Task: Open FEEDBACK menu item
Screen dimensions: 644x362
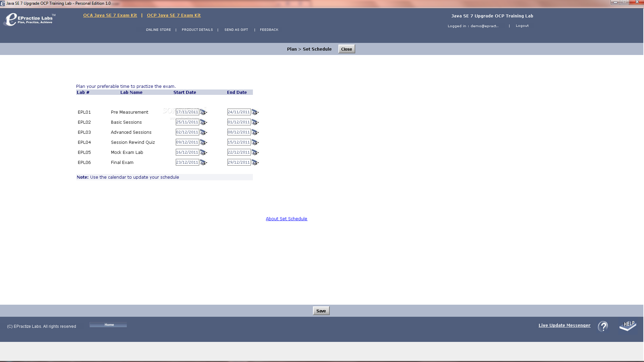Action: [x=269, y=30]
